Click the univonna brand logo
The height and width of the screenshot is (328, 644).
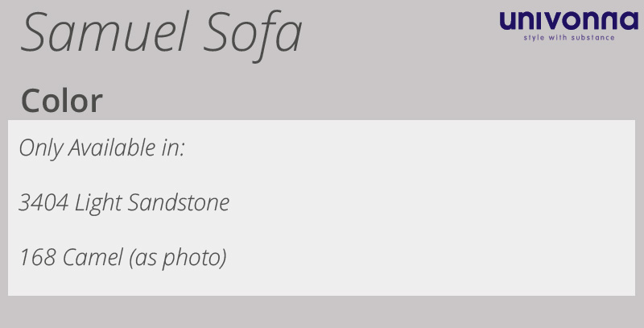[568, 21]
